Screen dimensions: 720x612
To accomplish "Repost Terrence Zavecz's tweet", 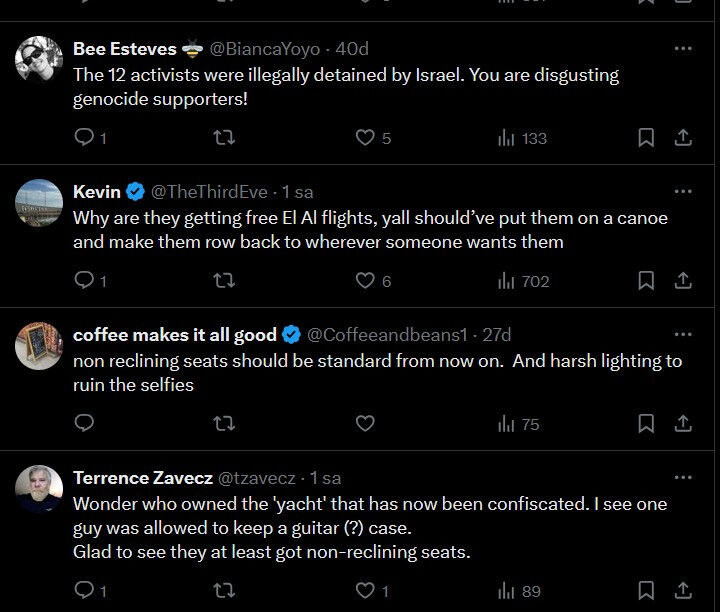I will tap(225, 591).
